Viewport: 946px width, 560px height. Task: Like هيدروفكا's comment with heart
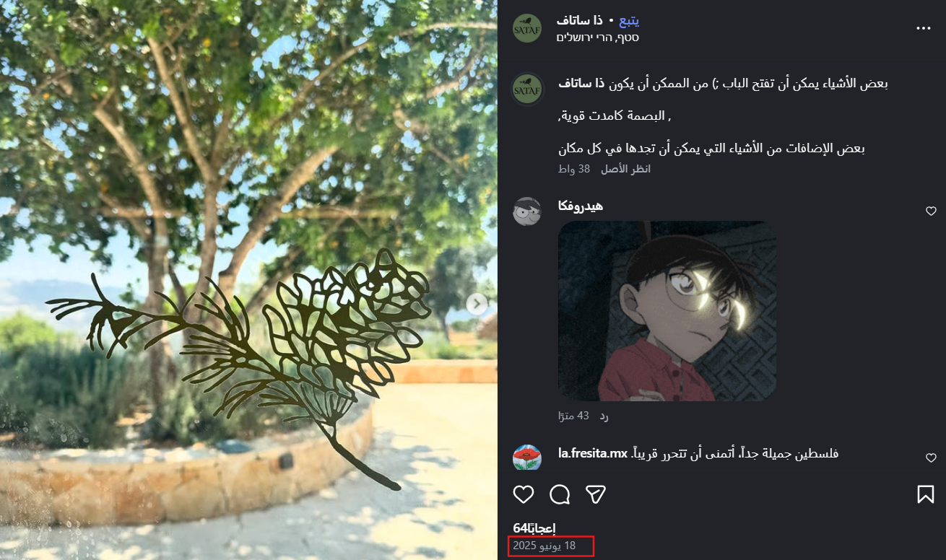pos(931,211)
